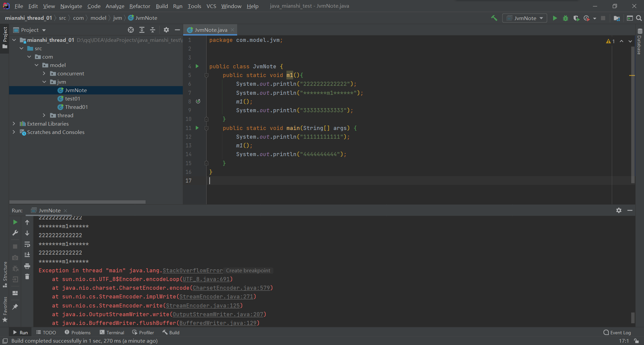Open UTF_8.java:691 stack link
644x345 pixels.
click(206, 279)
